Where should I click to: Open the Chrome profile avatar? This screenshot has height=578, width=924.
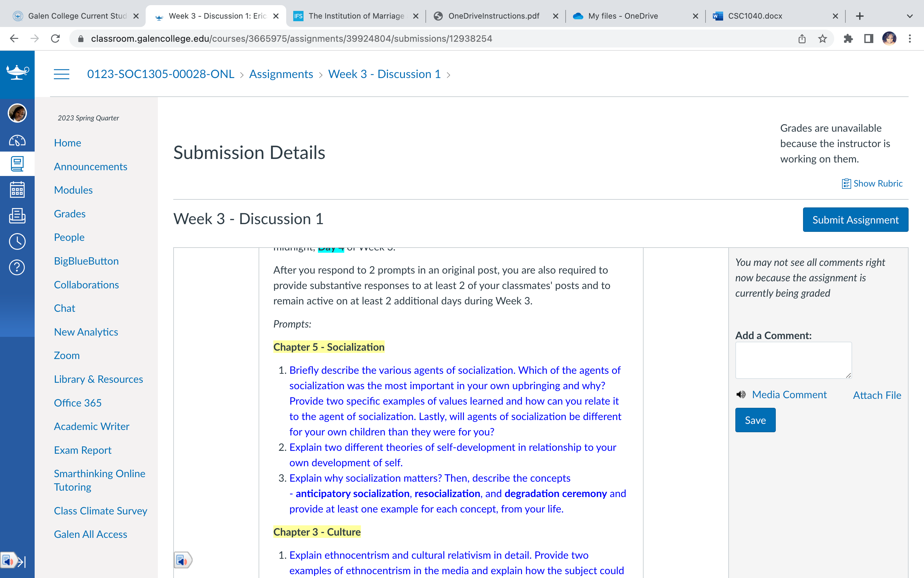tap(889, 39)
